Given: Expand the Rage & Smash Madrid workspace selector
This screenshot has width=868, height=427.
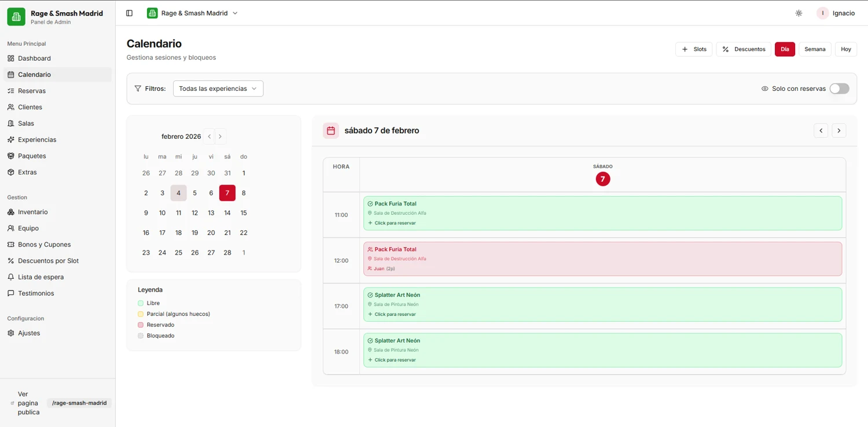Looking at the screenshot, I should [x=193, y=13].
